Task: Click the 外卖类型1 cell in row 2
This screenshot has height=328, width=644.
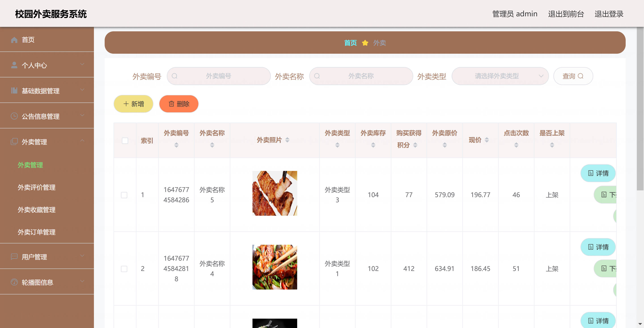Action: [337, 269]
